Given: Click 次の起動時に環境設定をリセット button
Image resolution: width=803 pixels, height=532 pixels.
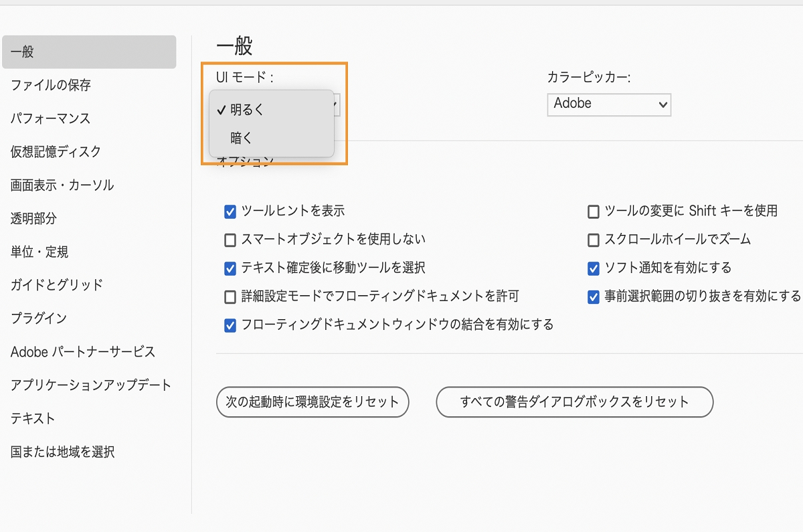Looking at the screenshot, I should pyautogui.click(x=312, y=402).
